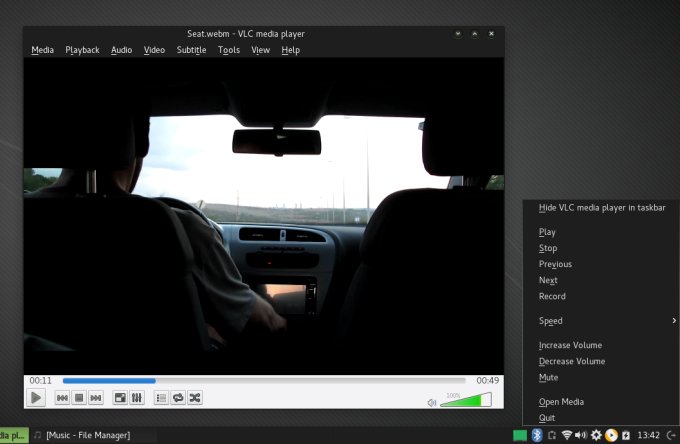Toggle the playlist view button
Viewport: 680px width, 444px height.
(161, 398)
